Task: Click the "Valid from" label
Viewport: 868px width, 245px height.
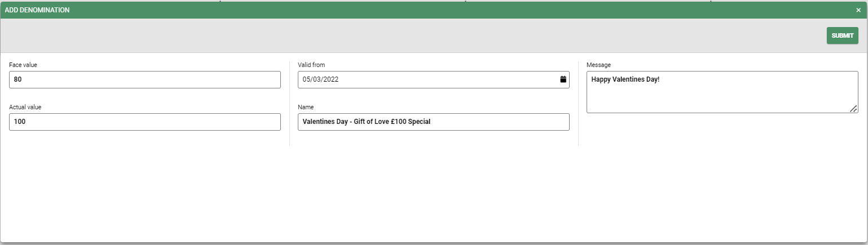Action: (x=311, y=65)
